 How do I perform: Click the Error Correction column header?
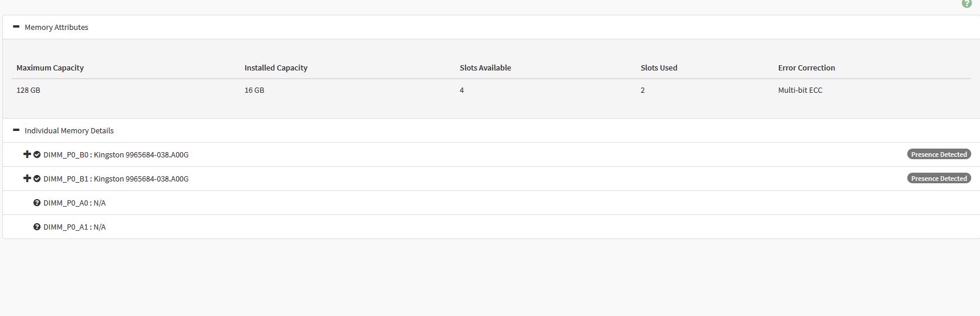(806, 68)
